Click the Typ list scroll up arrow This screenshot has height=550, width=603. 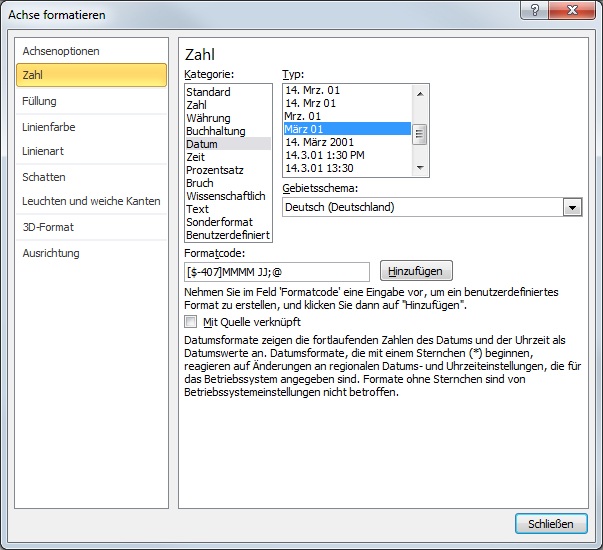[x=420, y=93]
